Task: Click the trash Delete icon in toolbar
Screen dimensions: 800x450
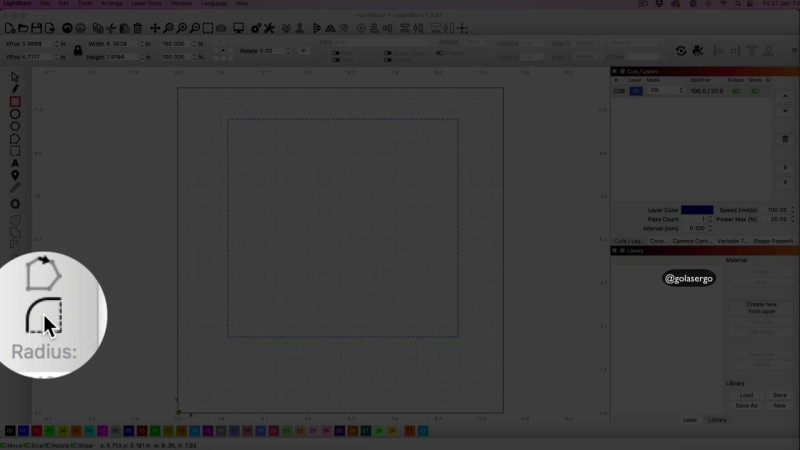Action: tap(138, 28)
